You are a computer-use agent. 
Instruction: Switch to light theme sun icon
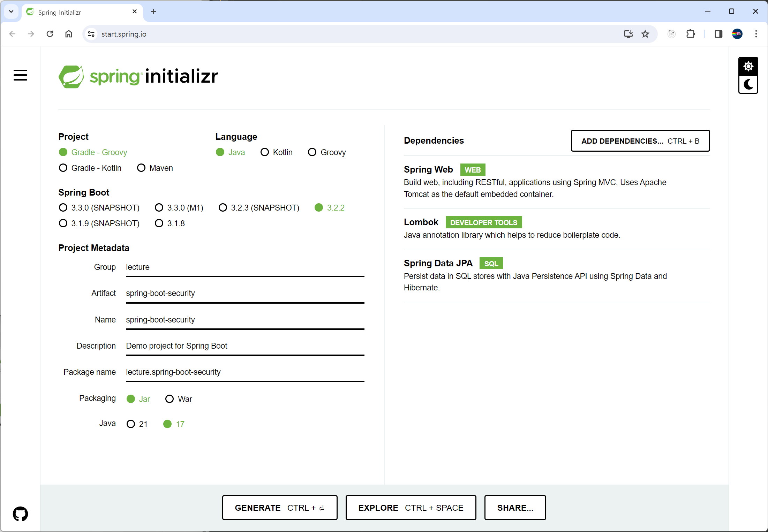[748, 66]
